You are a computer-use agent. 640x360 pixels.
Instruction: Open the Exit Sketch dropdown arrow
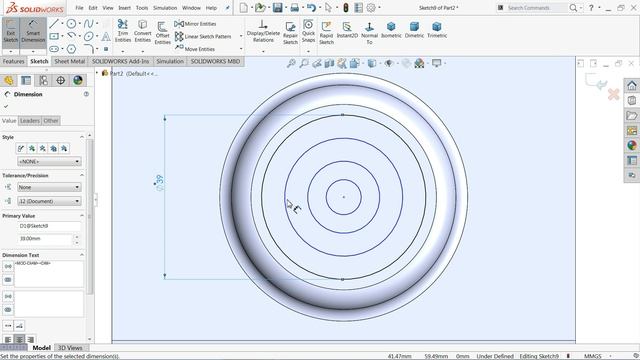pyautogui.click(x=11, y=52)
